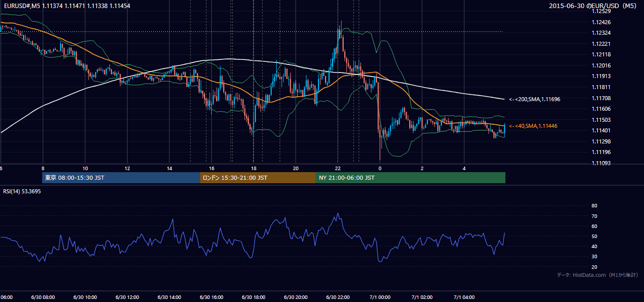Click price axis value 1.11401

click(x=602, y=130)
